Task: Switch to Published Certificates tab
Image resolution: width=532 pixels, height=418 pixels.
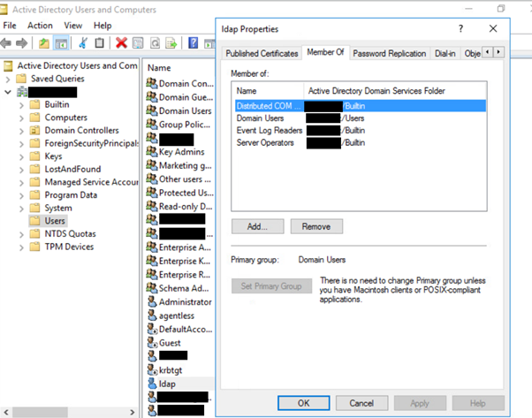Action: pos(262,53)
